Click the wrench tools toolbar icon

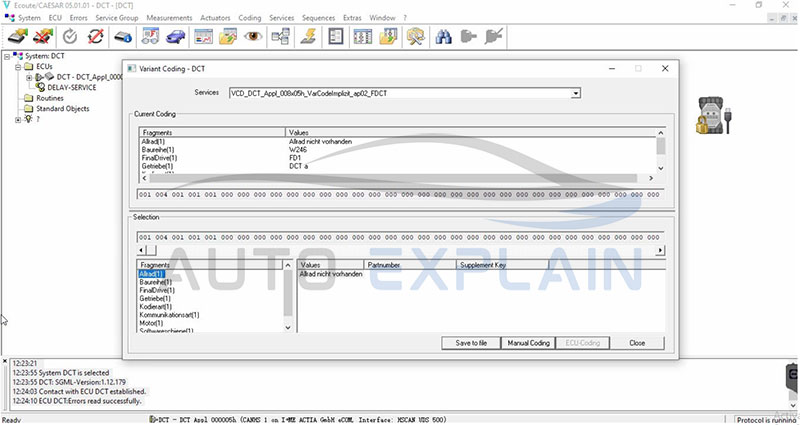click(416, 37)
